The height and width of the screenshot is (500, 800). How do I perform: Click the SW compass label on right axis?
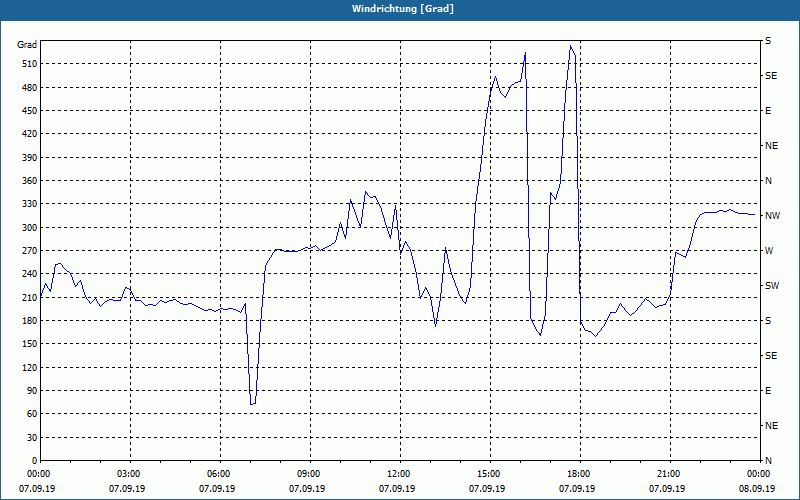(772, 286)
